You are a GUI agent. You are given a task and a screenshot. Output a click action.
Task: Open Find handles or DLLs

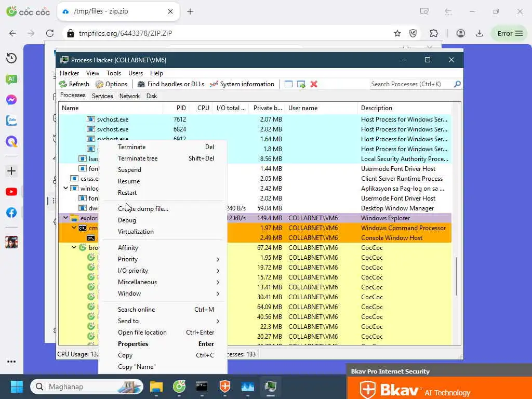point(170,84)
